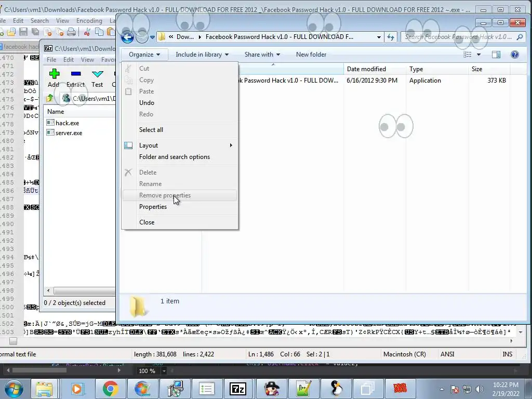Click the Explorer Forward arrow button
Image resolution: width=532 pixels, height=399 pixels.
pos(142,37)
